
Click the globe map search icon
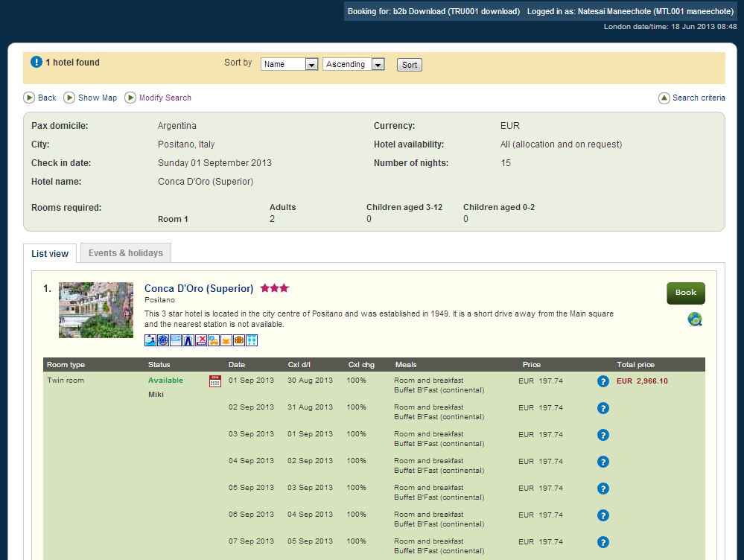[695, 319]
